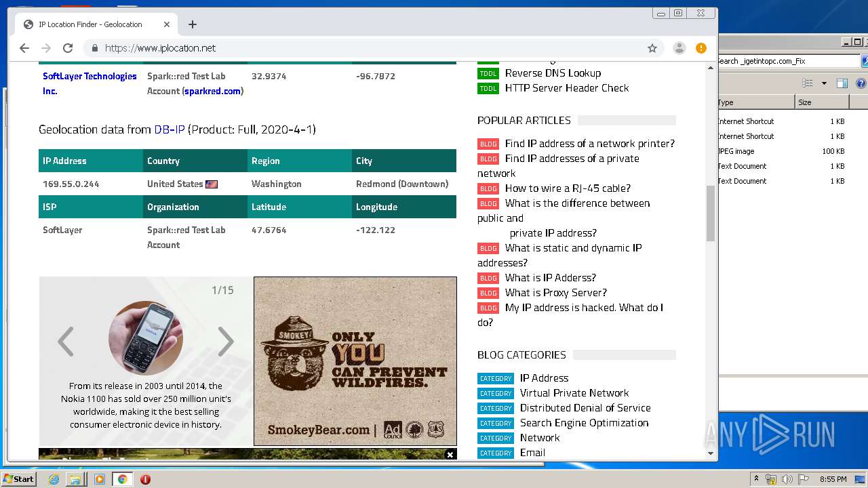Open 'My IP address is hacked' article
Image resolution: width=868 pixels, height=488 pixels.
[584, 308]
